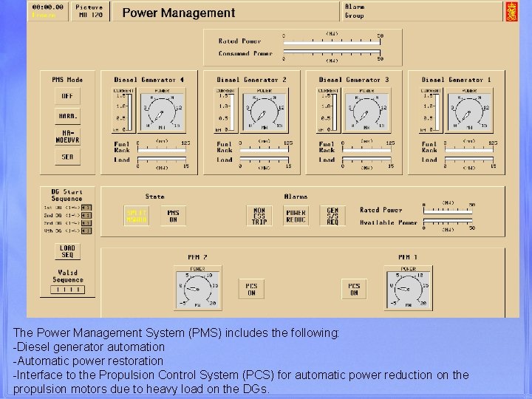This screenshot has height=399, width=532.
Task: Click the top Rated Power bar
Action: coord(332,43)
